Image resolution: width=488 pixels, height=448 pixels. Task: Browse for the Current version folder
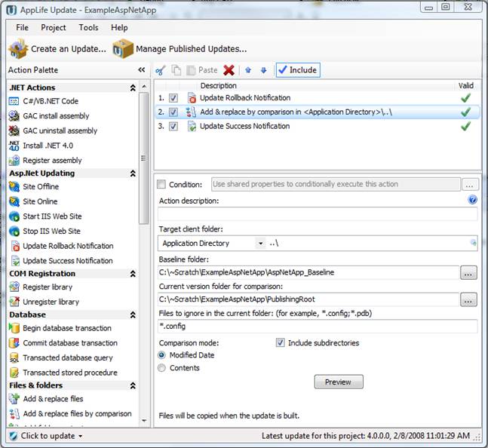(x=468, y=299)
